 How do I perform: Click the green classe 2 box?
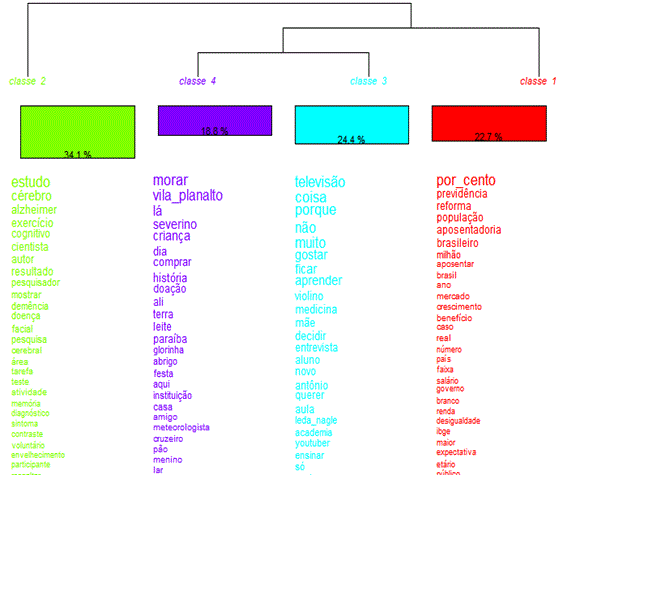[77, 131]
